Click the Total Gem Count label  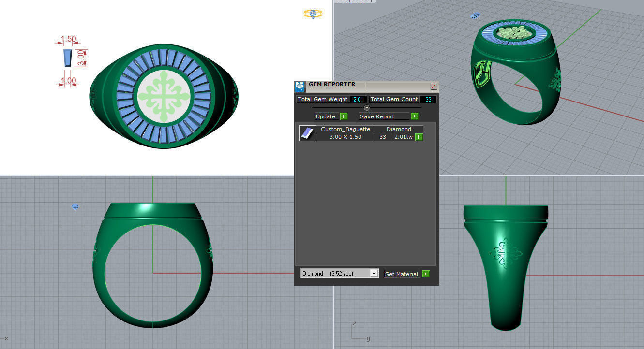point(394,99)
